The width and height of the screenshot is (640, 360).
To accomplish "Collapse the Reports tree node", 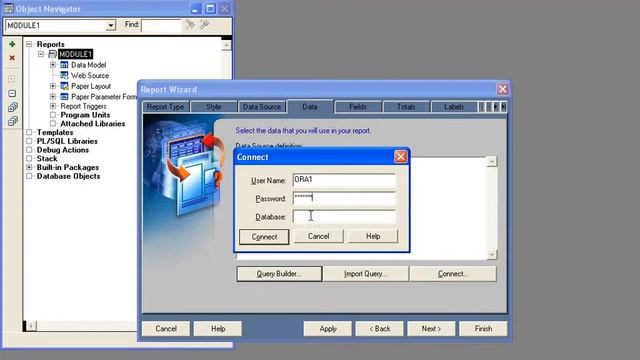I will coord(29,44).
